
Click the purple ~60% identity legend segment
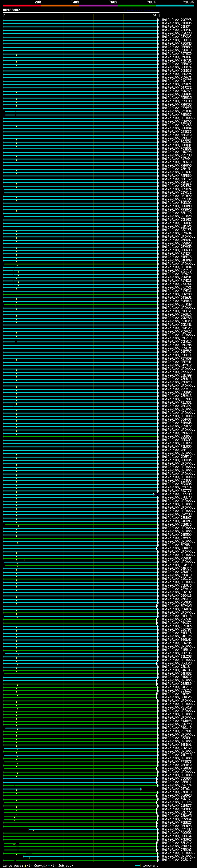coord(99,6)
